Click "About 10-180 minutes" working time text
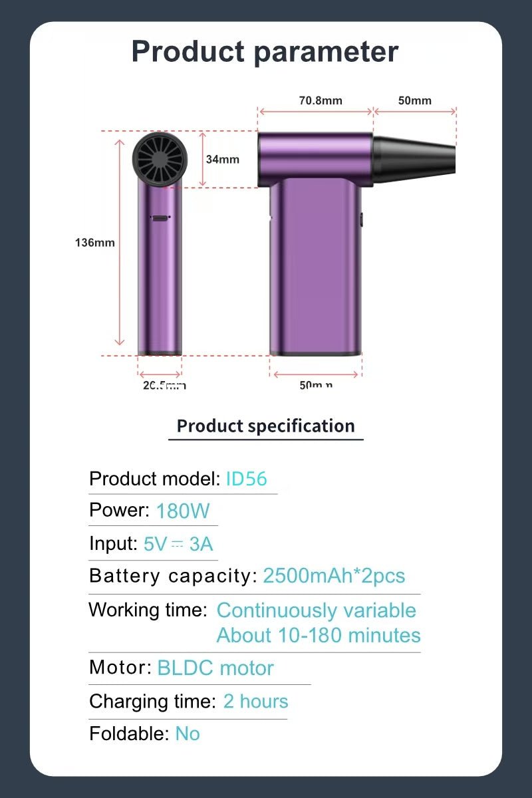The width and height of the screenshot is (532, 798). (319, 635)
